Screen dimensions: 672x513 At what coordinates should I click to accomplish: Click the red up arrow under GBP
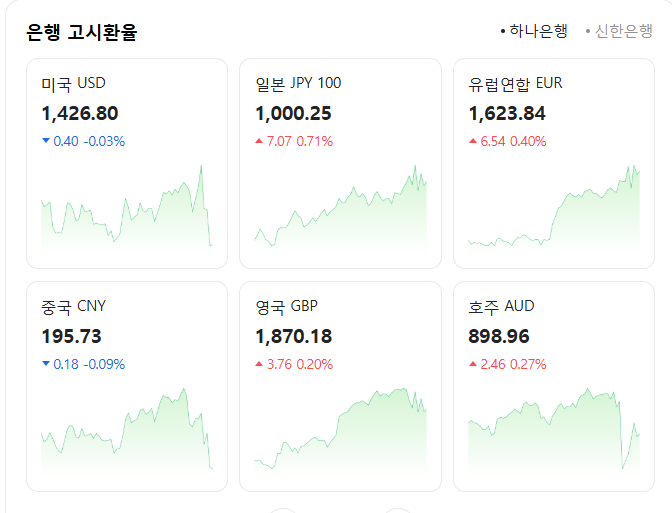(260, 364)
